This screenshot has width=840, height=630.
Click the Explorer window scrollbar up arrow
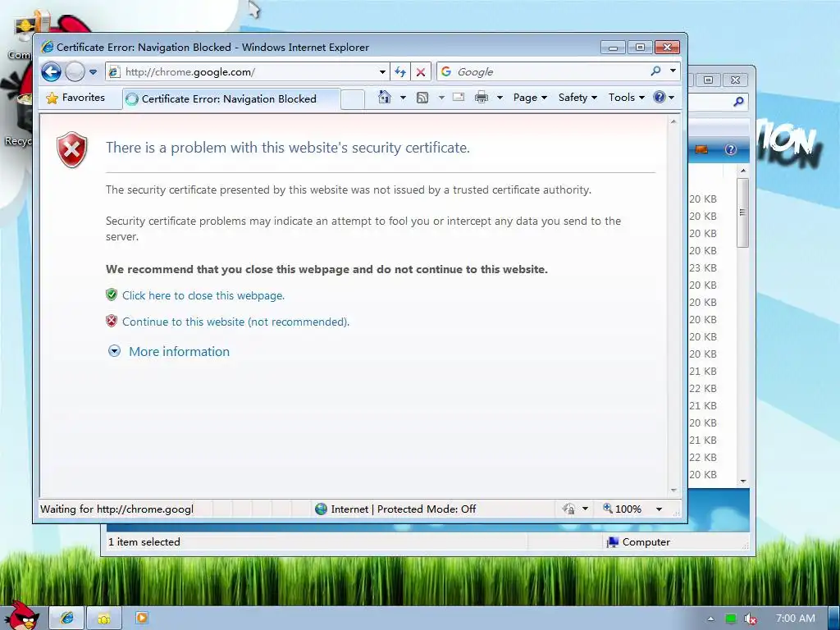pyautogui.click(x=743, y=171)
